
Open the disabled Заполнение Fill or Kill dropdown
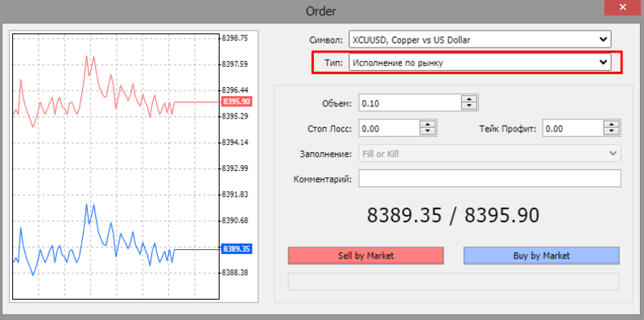click(489, 154)
